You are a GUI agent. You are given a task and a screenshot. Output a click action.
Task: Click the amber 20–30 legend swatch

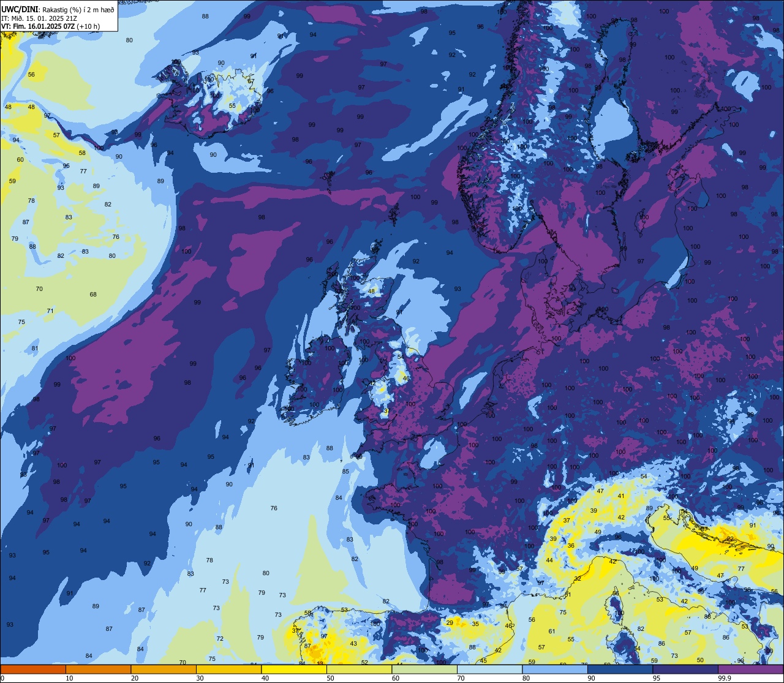click(164, 670)
